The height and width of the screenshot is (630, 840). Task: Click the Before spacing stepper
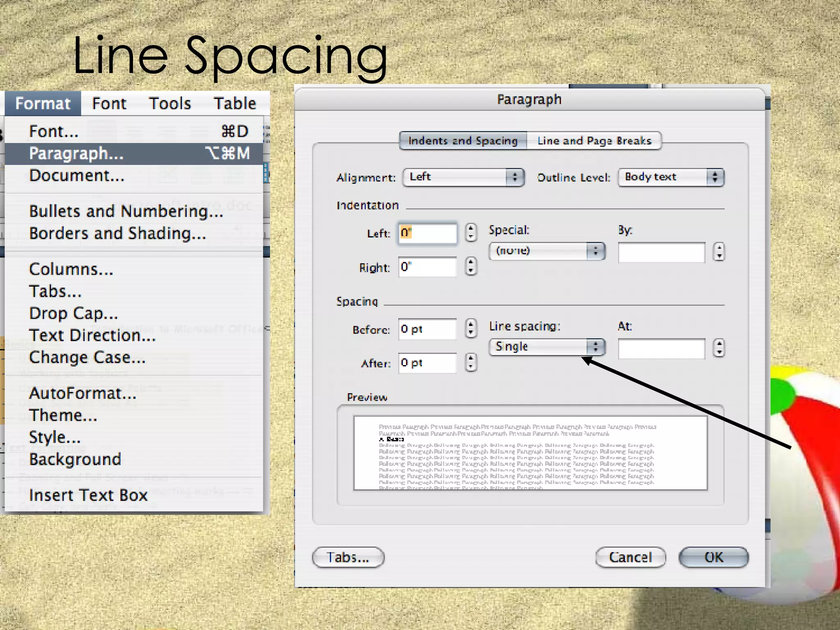pos(471,329)
